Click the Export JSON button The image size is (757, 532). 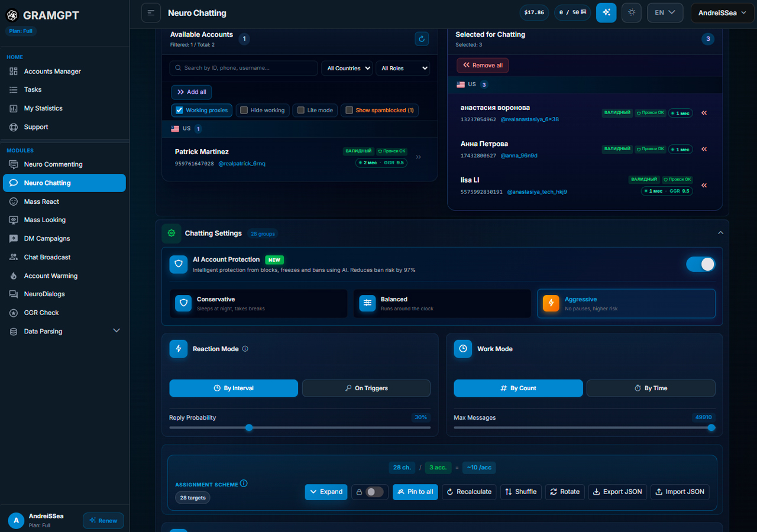(617, 492)
